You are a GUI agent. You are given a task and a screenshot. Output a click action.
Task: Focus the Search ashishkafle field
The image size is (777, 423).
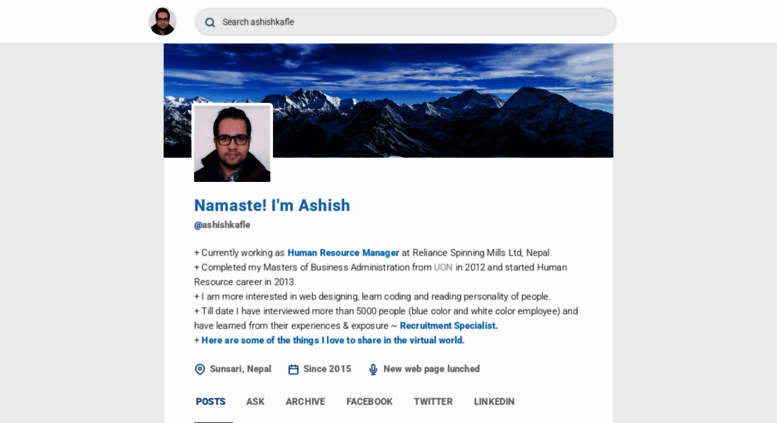405,22
